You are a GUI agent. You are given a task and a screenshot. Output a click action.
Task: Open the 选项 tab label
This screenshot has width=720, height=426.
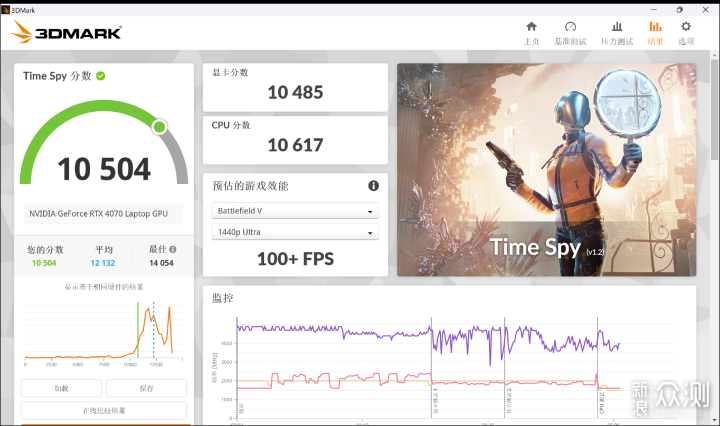tap(686, 41)
